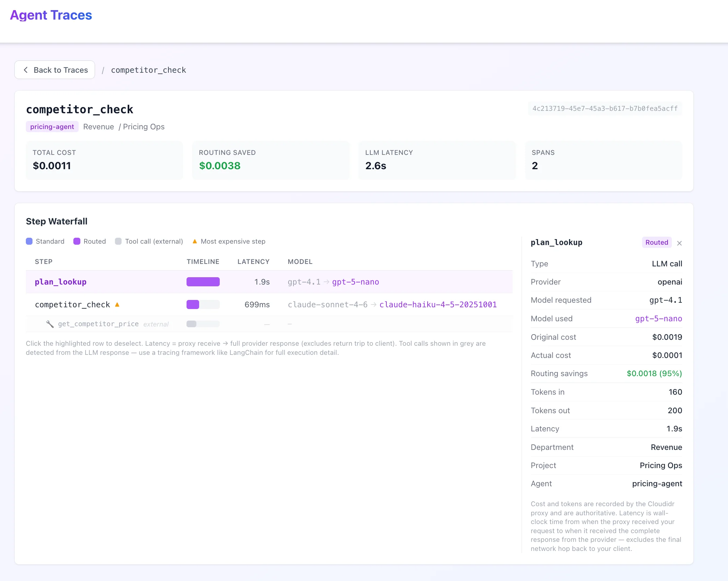
Task: Go back using the Back to Traces button
Action: 54,70
